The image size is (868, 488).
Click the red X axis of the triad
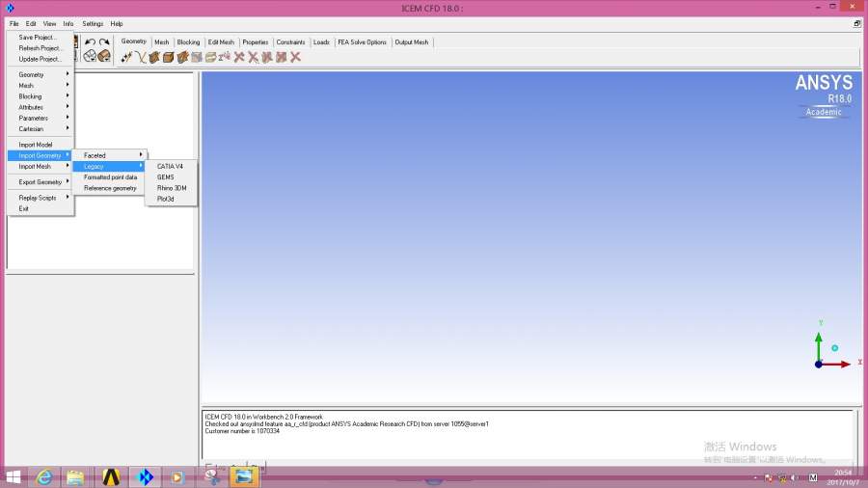click(837, 364)
